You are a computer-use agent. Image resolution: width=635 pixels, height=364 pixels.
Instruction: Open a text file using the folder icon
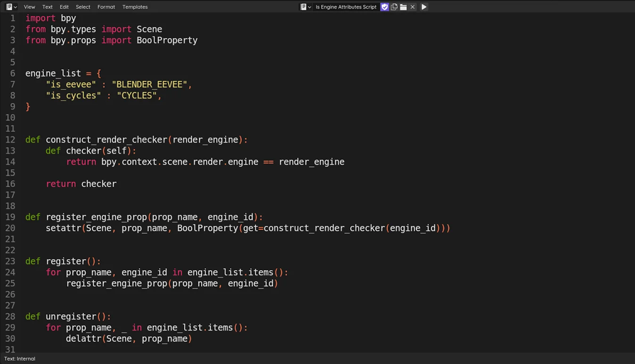coord(403,7)
